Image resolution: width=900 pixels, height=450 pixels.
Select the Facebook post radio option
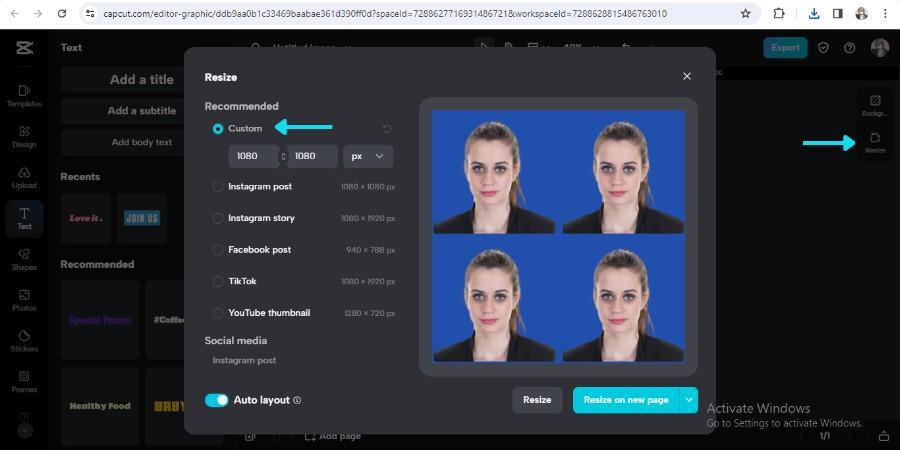[x=218, y=250]
